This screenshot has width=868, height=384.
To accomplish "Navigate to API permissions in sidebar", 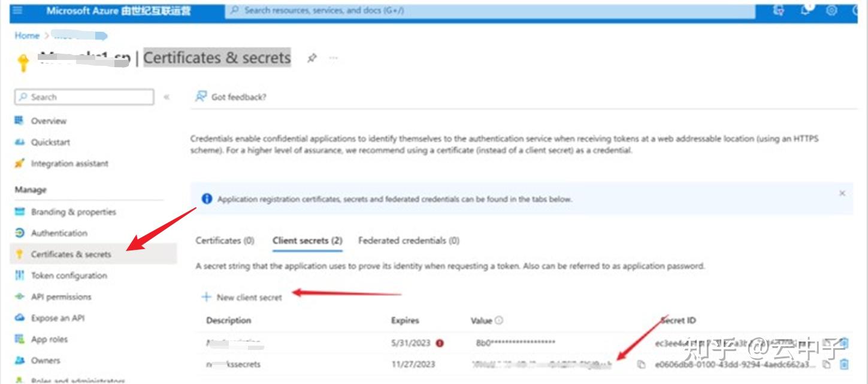I will pyautogui.click(x=61, y=297).
